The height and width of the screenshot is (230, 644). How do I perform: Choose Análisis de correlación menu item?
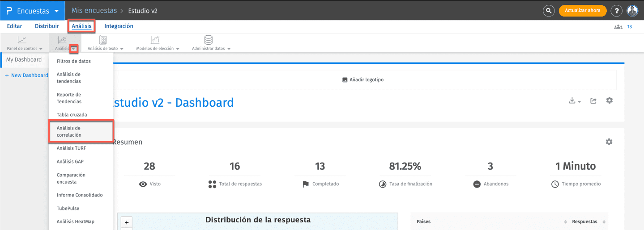[81, 131]
